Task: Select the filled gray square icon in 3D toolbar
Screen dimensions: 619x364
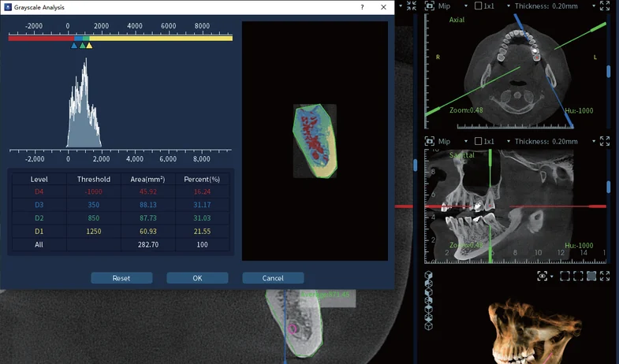Action: click(591, 276)
